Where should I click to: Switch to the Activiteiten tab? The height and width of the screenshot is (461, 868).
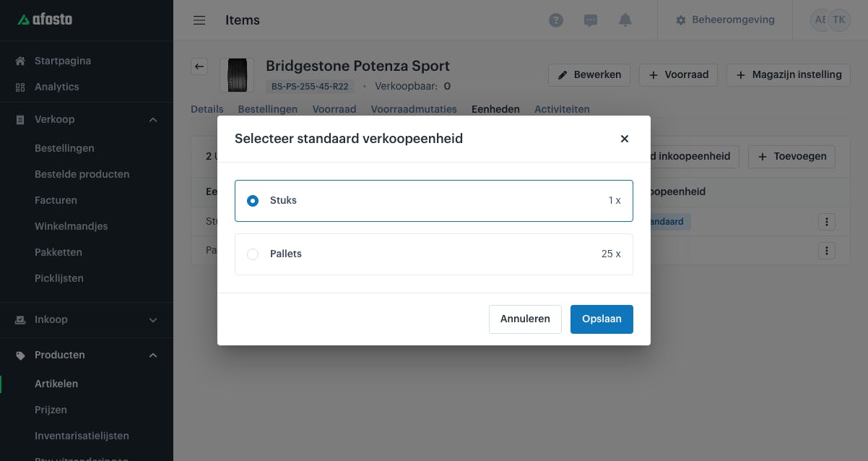(562, 109)
